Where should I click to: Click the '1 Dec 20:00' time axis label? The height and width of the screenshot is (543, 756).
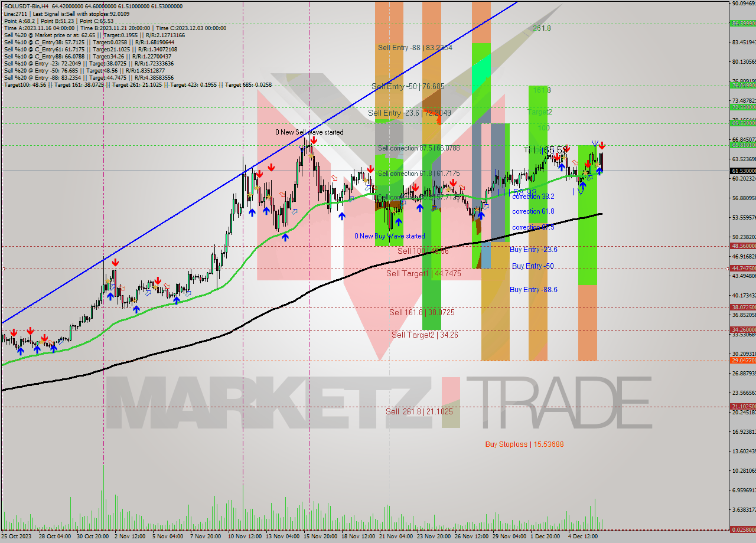pyautogui.click(x=545, y=537)
